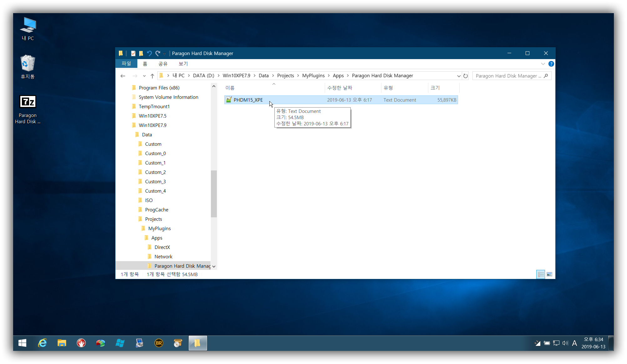Viewport: 627px width, 364px height.
Task: Open address bar history dropdown
Action: [x=459, y=76]
